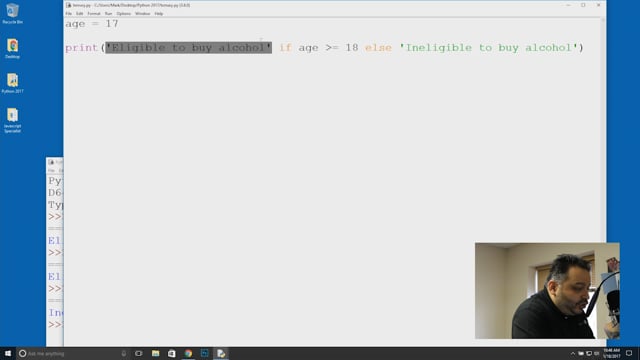Click the editor's vertical scrollbar

click(x=603, y=182)
